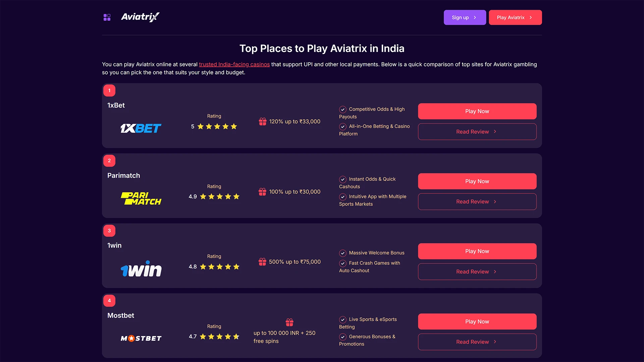Expand the chevron on Mostbet's Read Review button
This screenshot has width=644, height=362.
tap(495, 342)
